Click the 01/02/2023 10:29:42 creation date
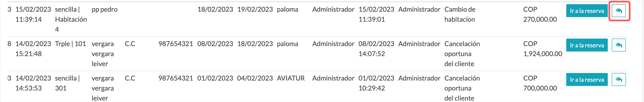Viewport: 644px width, 102px height. click(376, 83)
